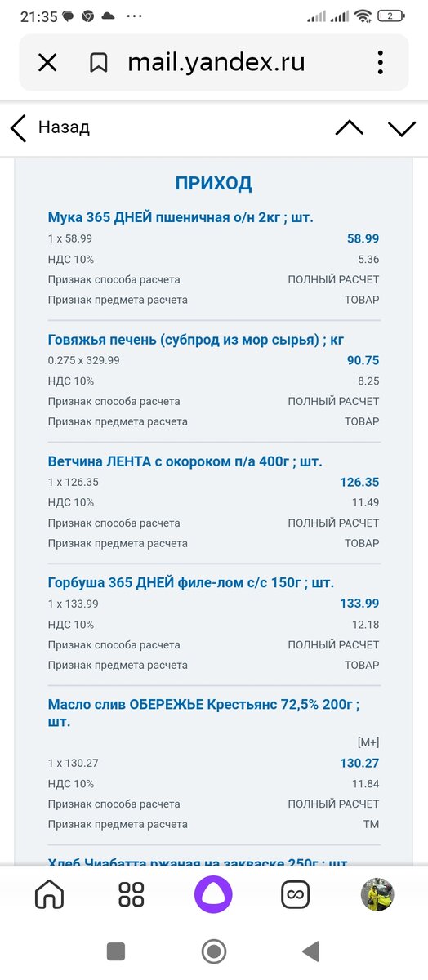
Task: Tap Ветчина ЛЕНТА с окороком item title
Action: click(185, 461)
